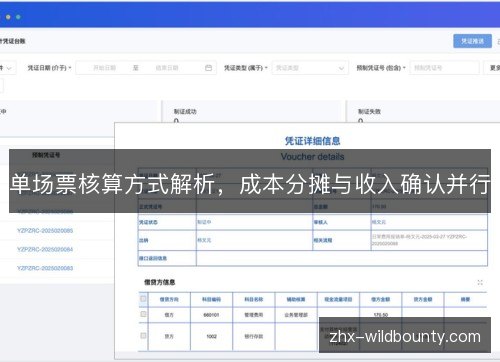Toggle the select-all checkbox in 借贷方信息 header
This screenshot has height=362, width=500.
click(x=143, y=299)
